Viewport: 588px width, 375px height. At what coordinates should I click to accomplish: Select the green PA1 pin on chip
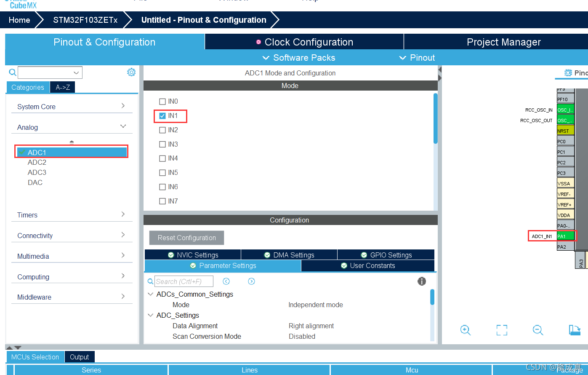pos(565,236)
